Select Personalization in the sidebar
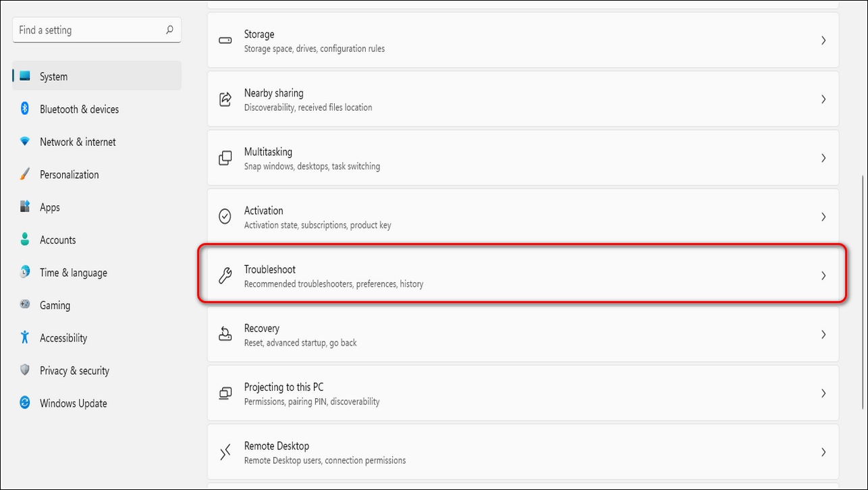 click(69, 175)
